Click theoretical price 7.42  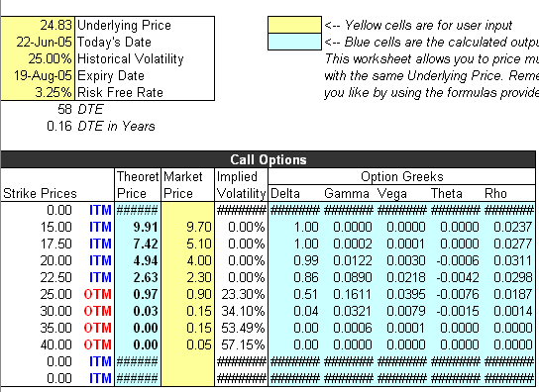tap(146, 244)
